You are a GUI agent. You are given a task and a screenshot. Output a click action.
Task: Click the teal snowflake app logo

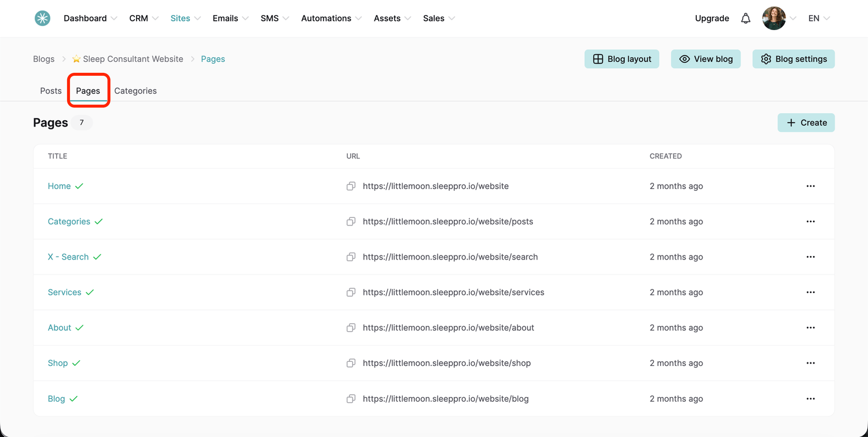pyautogui.click(x=42, y=18)
